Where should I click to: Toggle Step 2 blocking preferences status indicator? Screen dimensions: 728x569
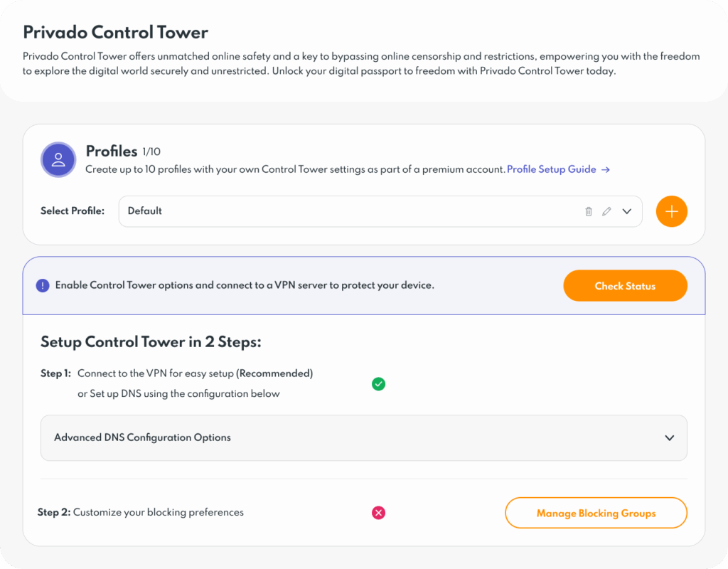coord(378,512)
